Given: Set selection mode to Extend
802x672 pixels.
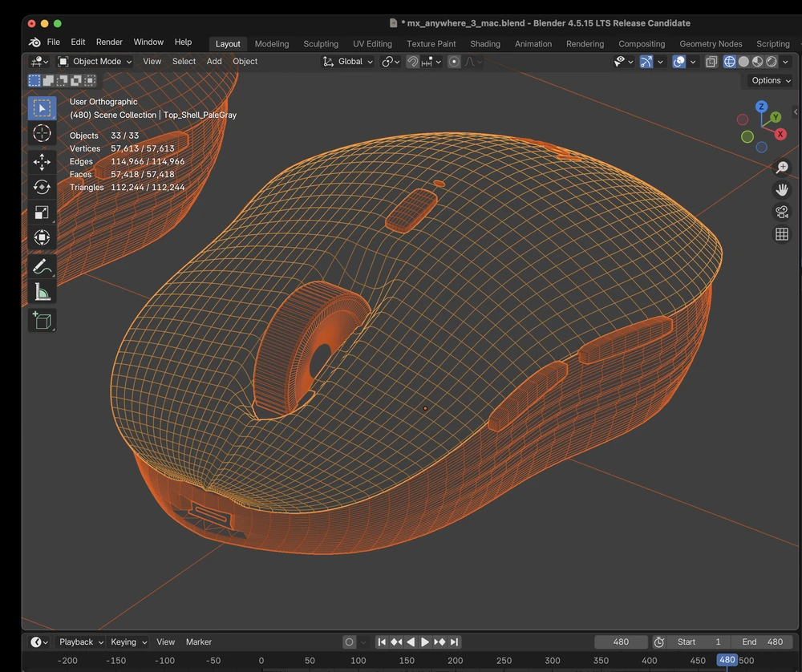Looking at the screenshot, I should click(48, 80).
